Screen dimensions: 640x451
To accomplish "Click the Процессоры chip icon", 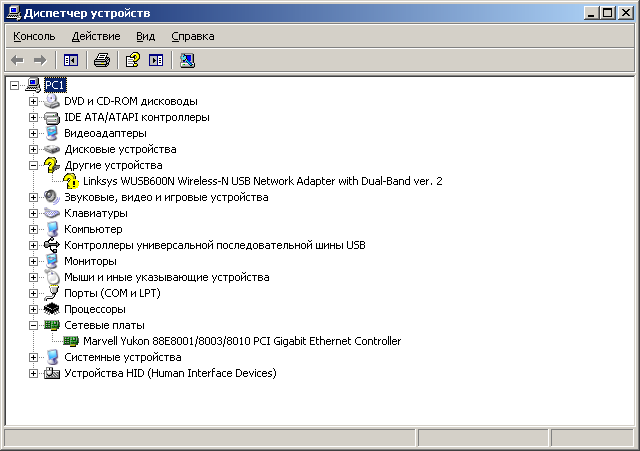I will click(52, 309).
